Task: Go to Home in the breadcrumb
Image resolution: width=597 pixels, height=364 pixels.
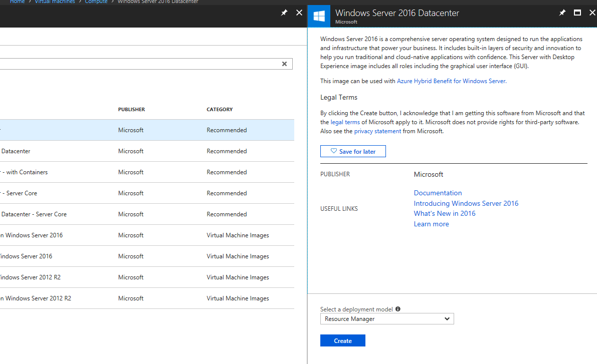Action: point(17,2)
